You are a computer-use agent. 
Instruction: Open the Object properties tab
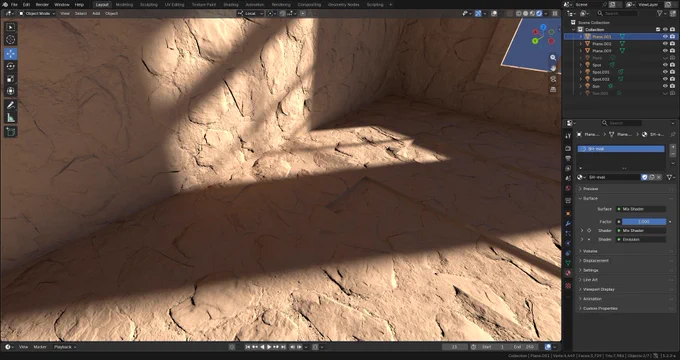pos(568,213)
